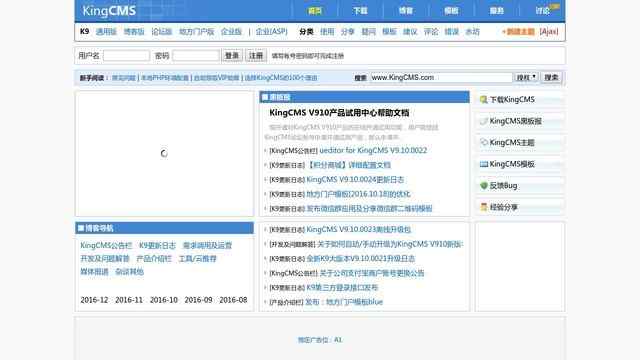Select the 2016-11 archive month
This screenshot has height=360, width=640.
[x=129, y=300]
